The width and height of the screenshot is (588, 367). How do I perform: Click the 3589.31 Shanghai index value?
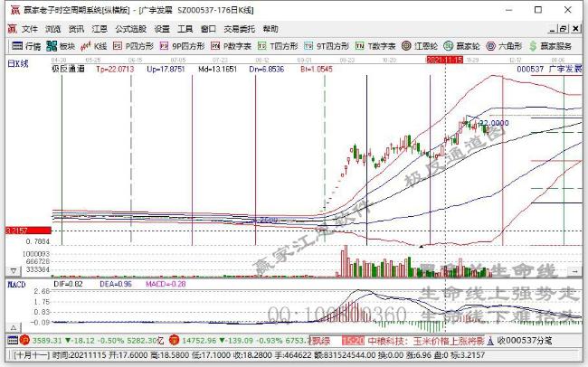click(x=47, y=341)
